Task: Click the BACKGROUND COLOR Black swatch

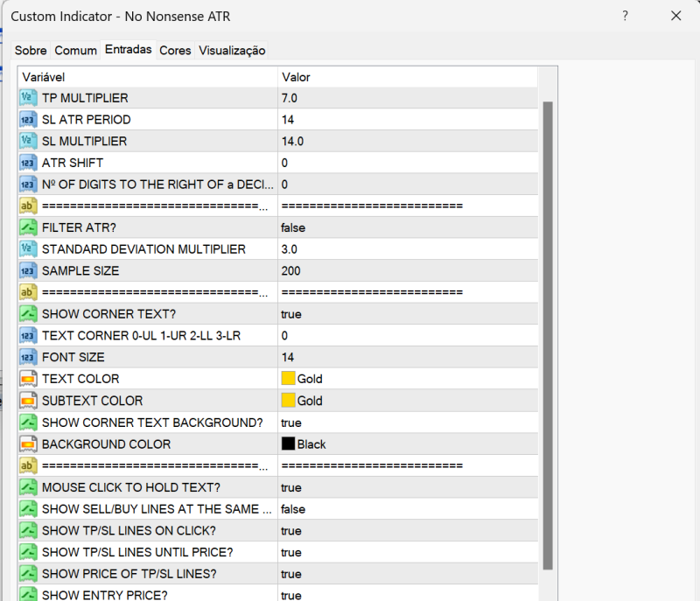Action: (289, 444)
